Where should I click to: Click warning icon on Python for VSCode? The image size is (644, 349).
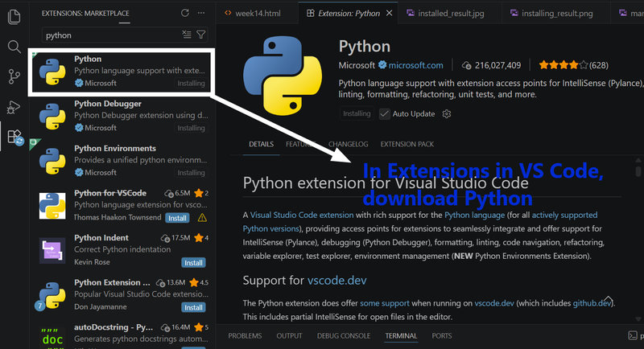click(202, 218)
